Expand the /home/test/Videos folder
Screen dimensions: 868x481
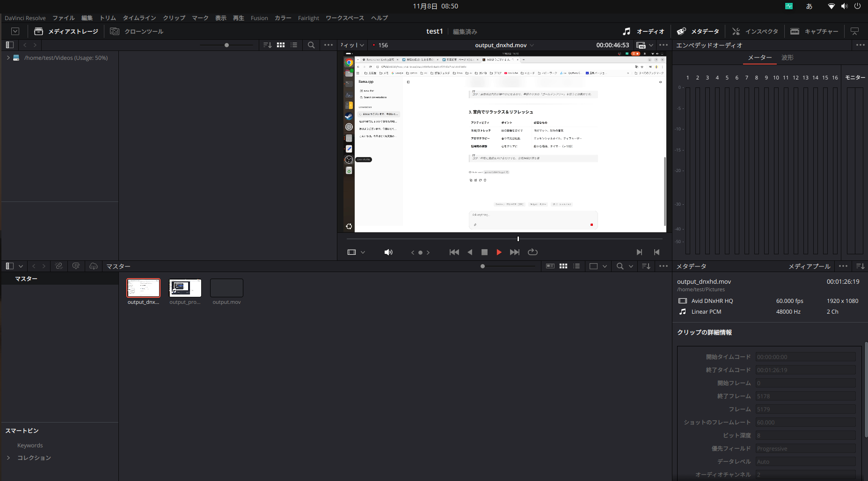(x=8, y=58)
